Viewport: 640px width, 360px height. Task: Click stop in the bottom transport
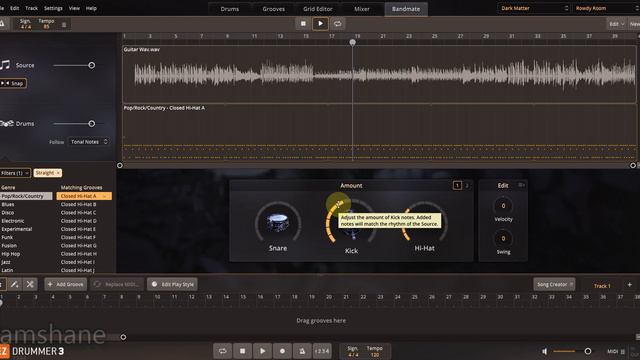point(242,351)
